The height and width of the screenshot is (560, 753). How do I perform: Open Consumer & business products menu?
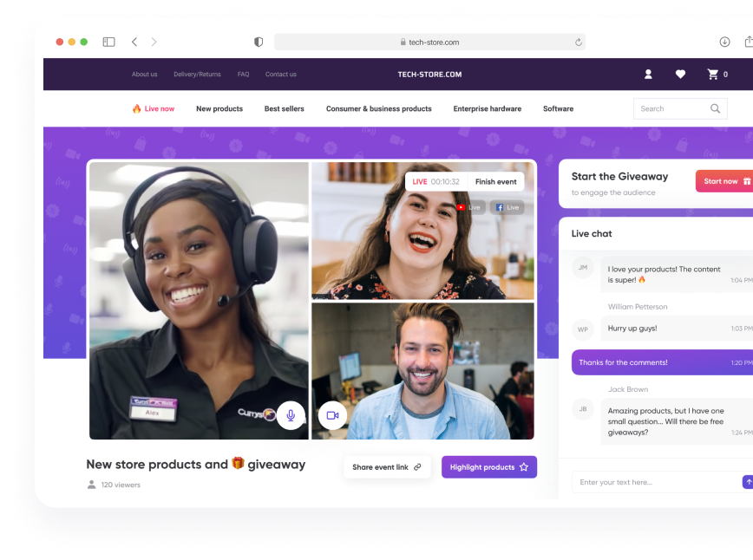(379, 109)
